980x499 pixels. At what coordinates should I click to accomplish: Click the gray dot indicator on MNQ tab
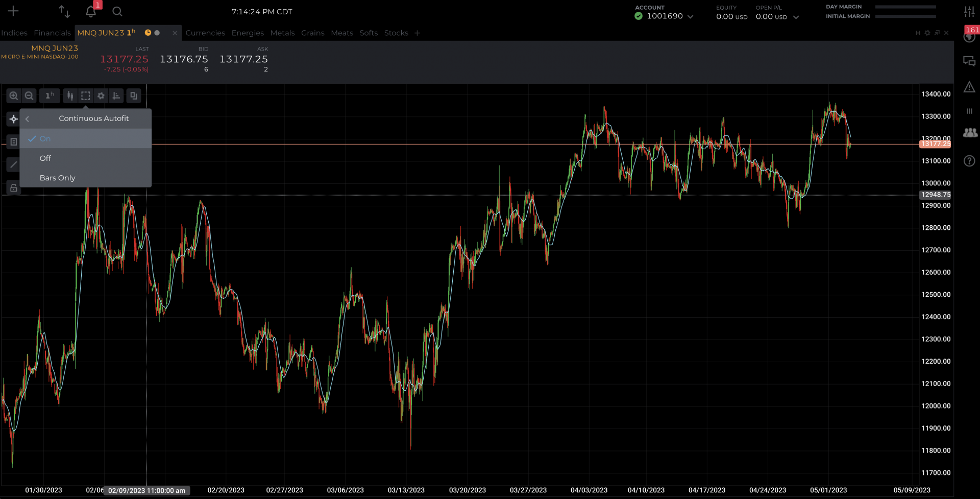[x=157, y=33]
